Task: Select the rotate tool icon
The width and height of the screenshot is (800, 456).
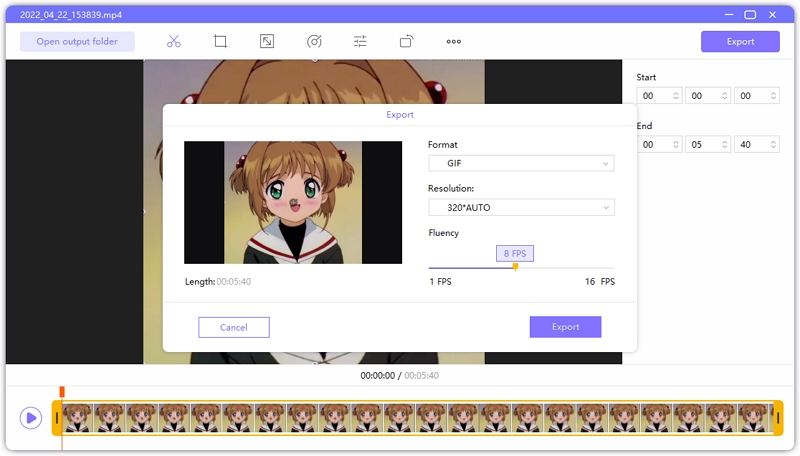Action: 406,41
